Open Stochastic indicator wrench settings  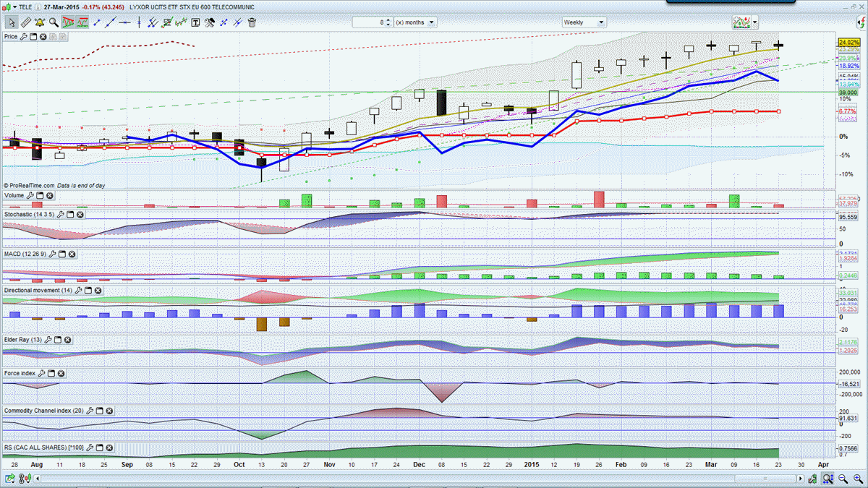coord(61,215)
